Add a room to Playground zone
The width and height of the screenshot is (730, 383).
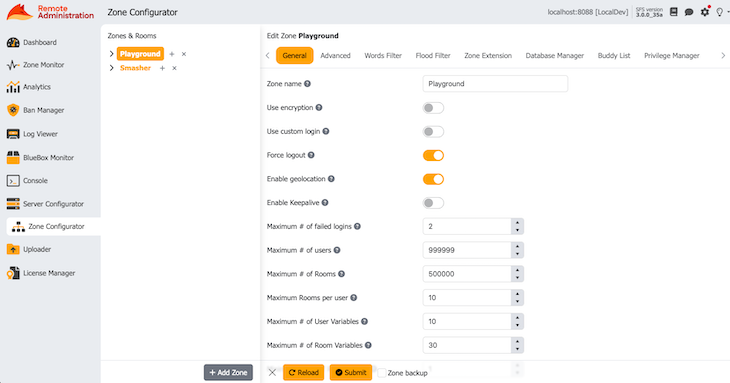tap(172, 54)
